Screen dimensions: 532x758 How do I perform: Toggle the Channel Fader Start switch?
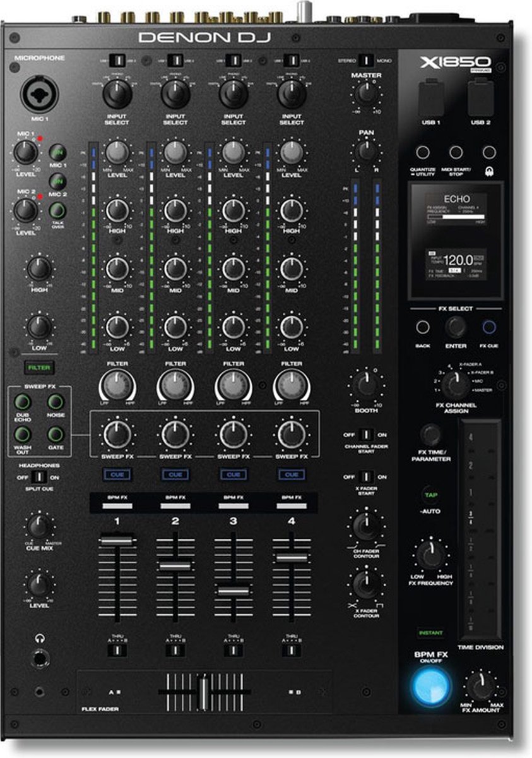click(x=365, y=435)
